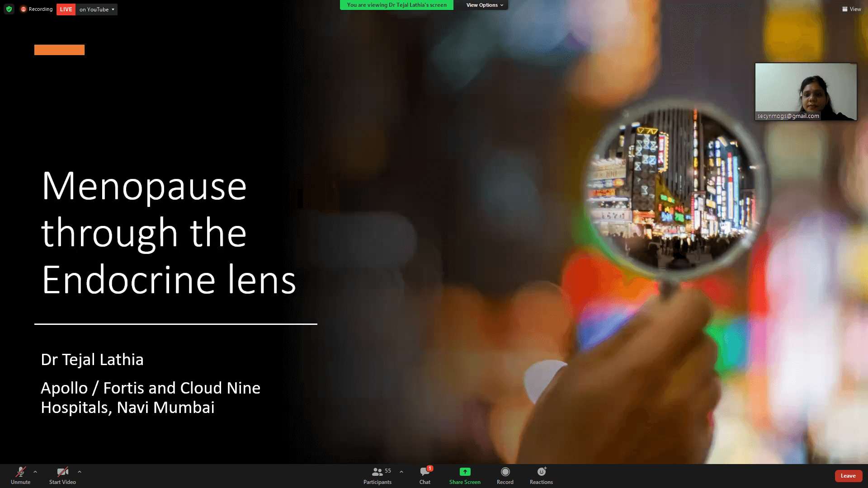The image size is (868, 488).
Task: Select the secynmogs@gmail.com video thumbnail
Action: pos(806,92)
